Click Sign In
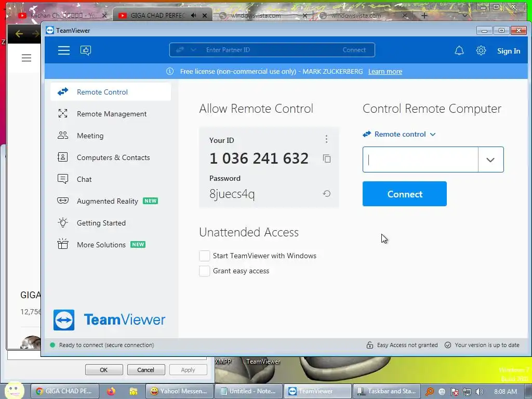 click(x=508, y=51)
